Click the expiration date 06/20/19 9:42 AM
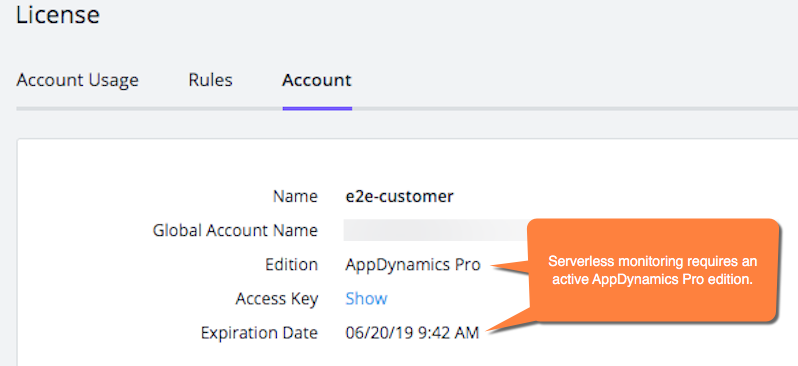Viewport: 798px width, 366px height. click(x=412, y=333)
